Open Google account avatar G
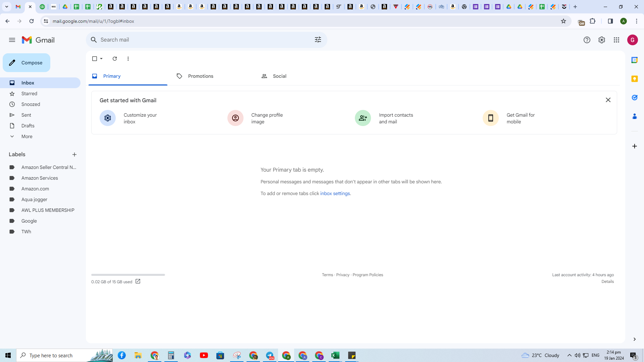Screen dimensions: 644x362 pos(633,40)
